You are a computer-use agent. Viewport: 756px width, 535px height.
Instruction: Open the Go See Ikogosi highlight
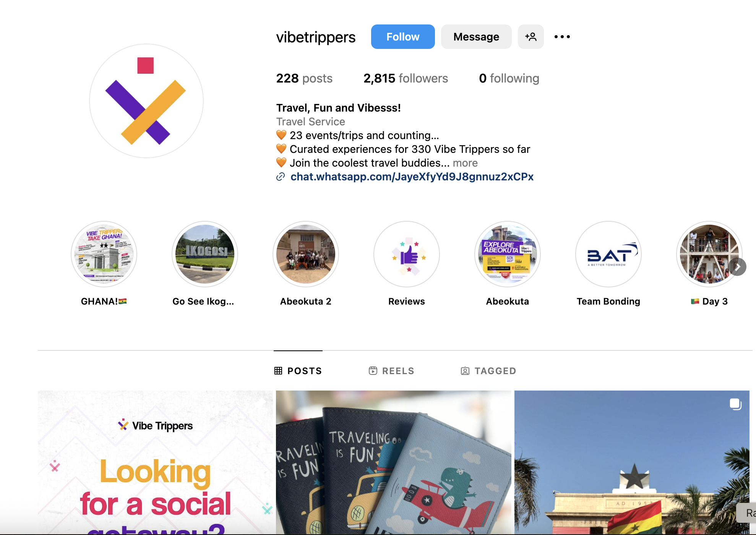(205, 254)
